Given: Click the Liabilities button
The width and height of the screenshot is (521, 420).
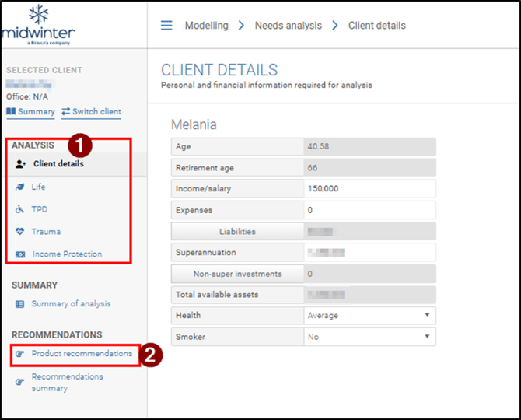Looking at the screenshot, I should [236, 232].
